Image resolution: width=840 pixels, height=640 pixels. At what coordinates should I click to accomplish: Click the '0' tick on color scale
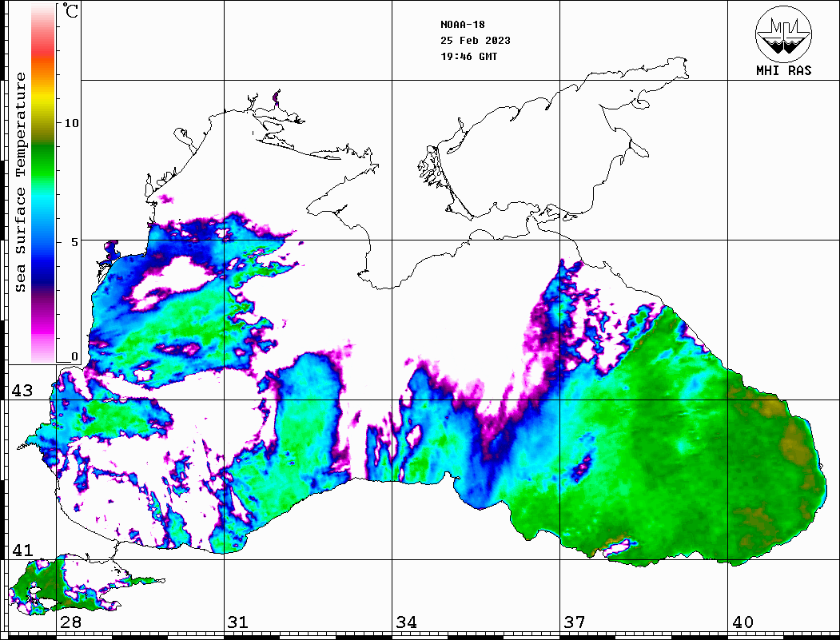(74, 356)
